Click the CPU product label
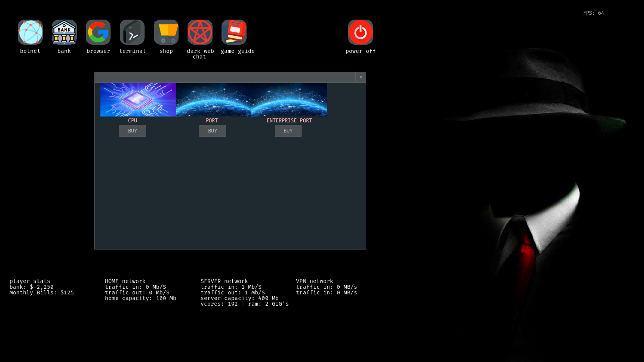 pyautogui.click(x=133, y=120)
